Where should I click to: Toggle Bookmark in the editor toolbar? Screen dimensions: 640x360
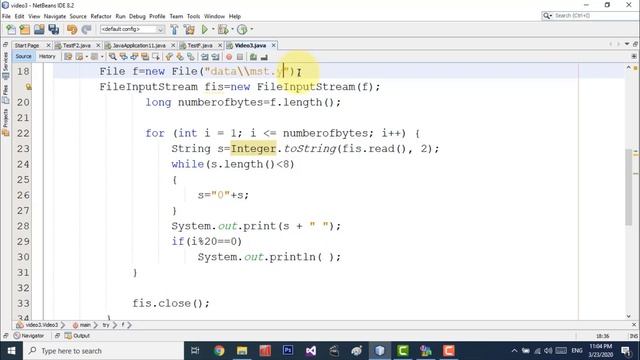pyautogui.click(x=191, y=57)
